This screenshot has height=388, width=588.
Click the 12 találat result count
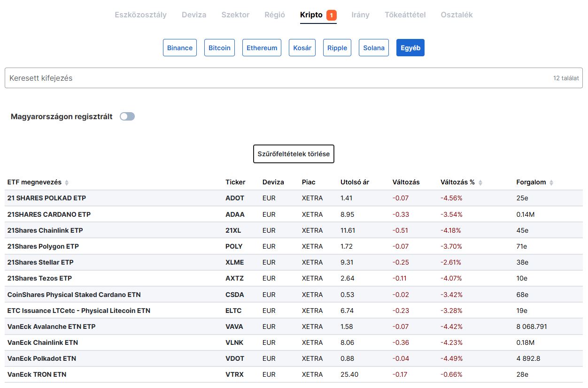[566, 78]
